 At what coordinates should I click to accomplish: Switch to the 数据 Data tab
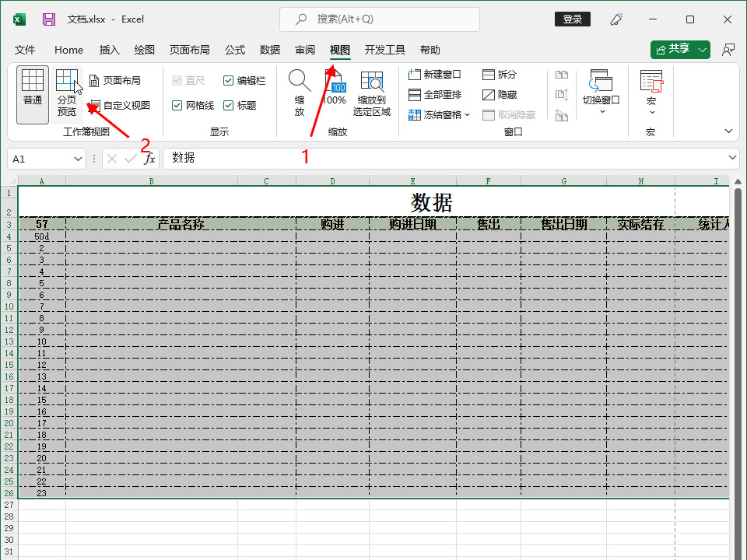click(270, 50)
